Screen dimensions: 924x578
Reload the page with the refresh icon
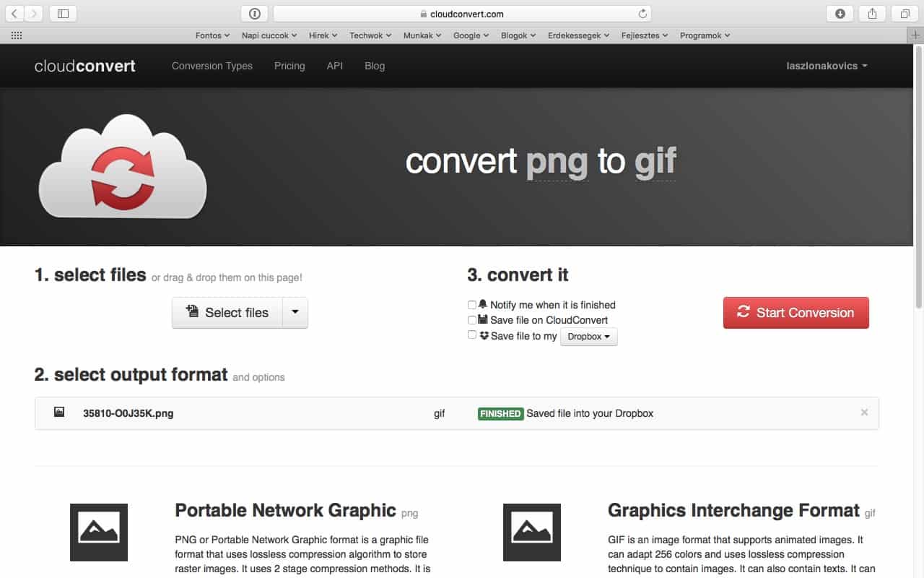[x=642, y=14]
